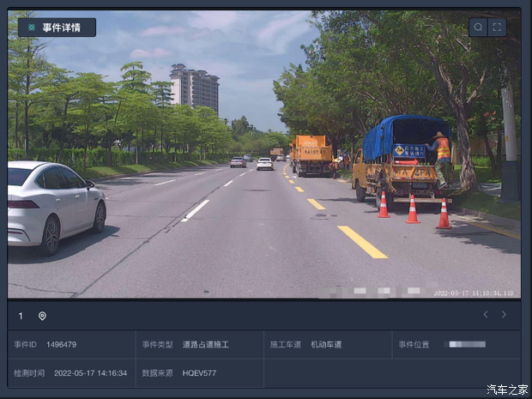Open the fullscreen expand icon
This screenshot has height=399, width=532.
pyautogui.click(x=497, y=27)
